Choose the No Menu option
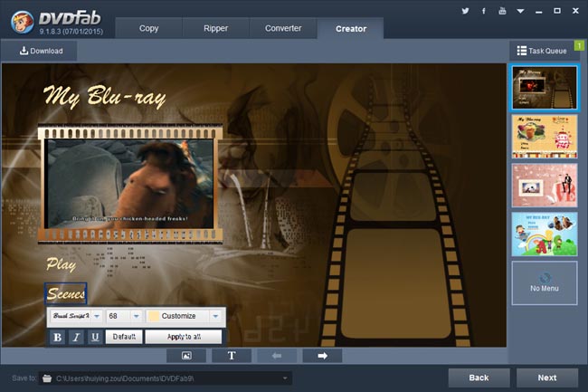This screenshot has height=392, width=588. [x=545, y=283]
